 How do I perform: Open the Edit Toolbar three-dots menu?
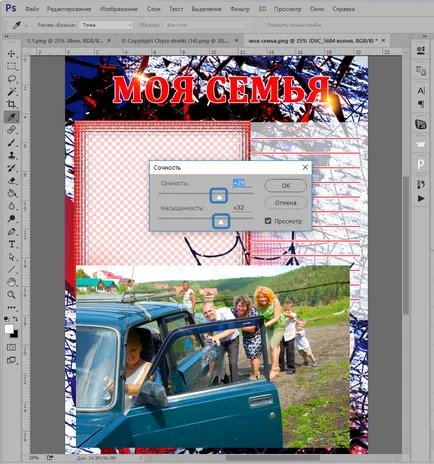11,307
